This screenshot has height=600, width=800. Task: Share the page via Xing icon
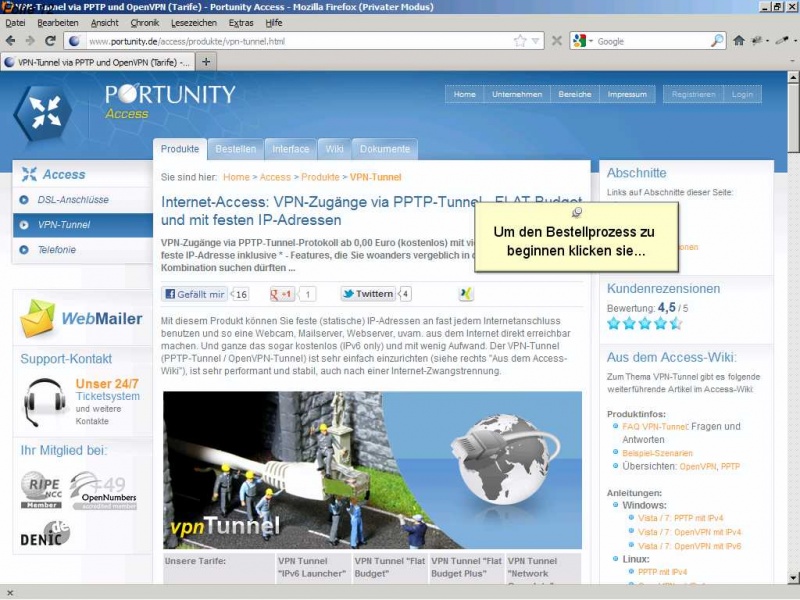466,294
